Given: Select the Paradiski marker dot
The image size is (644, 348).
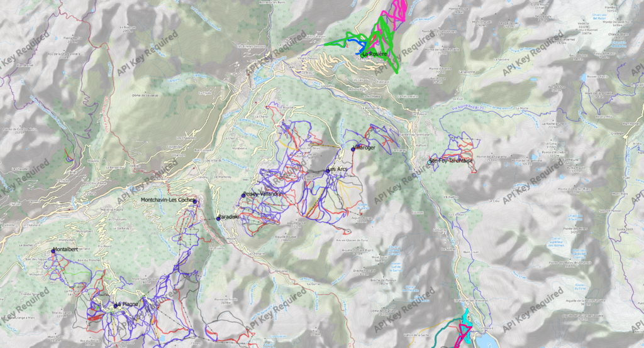Looking at the screenshot, I should 218,218.
